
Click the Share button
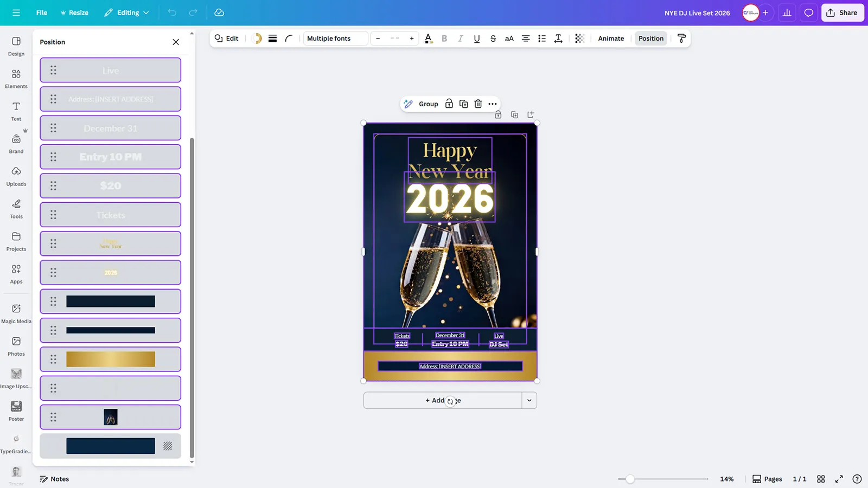(x=842, y=12)
